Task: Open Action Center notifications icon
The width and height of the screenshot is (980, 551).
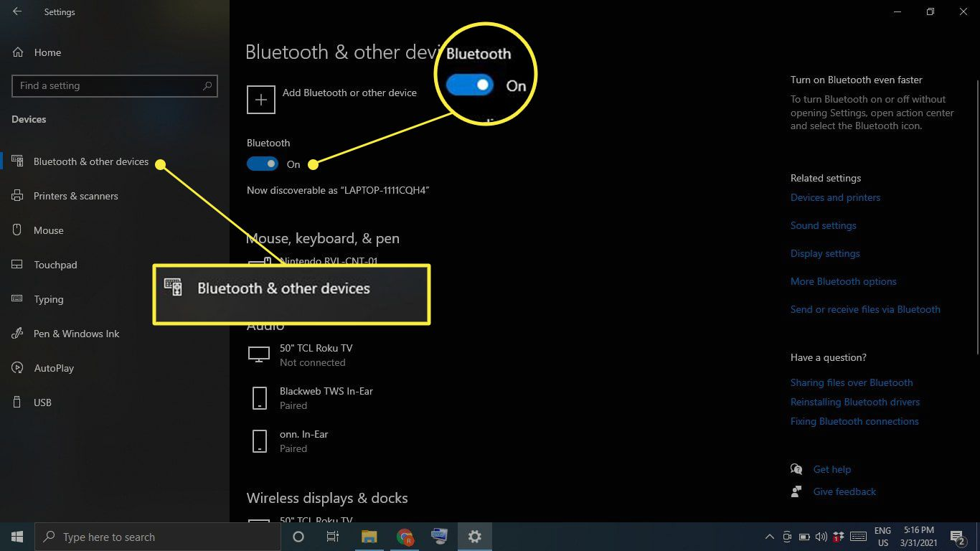Action: pyautogui.click(x=958, y=537)
